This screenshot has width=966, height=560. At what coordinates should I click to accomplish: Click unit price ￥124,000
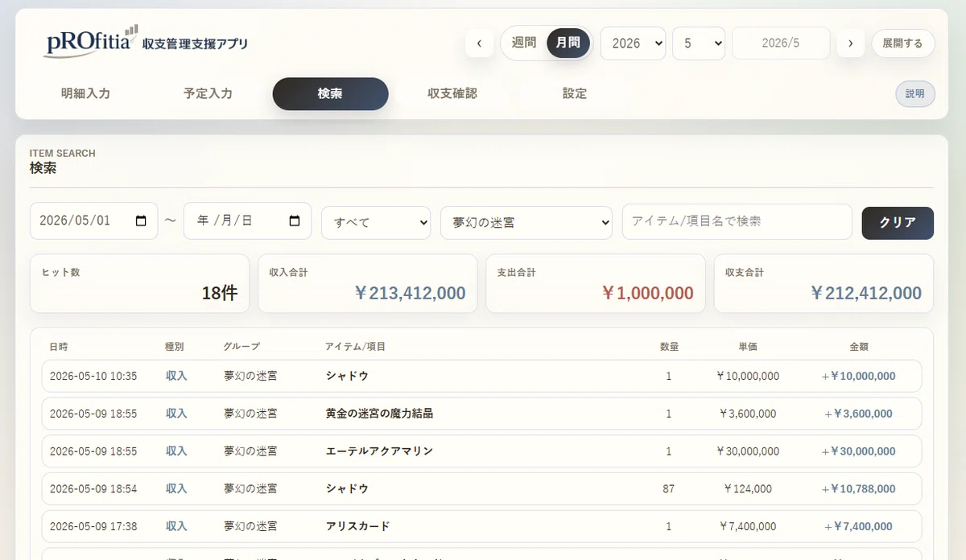coord(747,488)
